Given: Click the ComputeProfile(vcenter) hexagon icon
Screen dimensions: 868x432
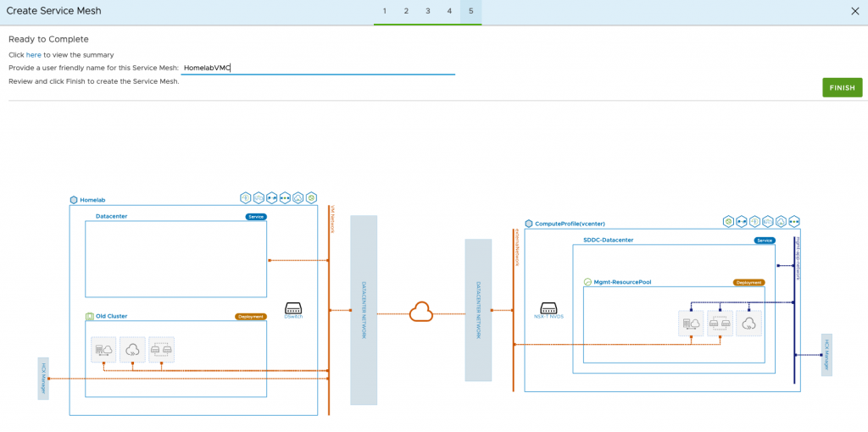Looking at the screenshot, I should click(529, 224).
